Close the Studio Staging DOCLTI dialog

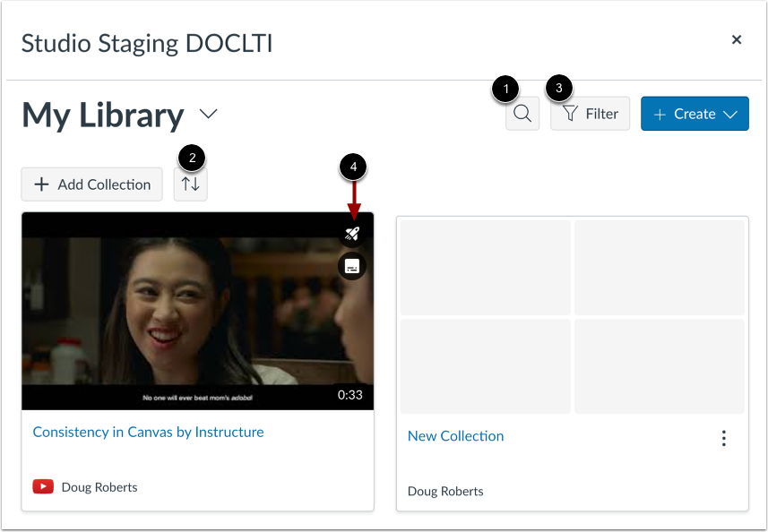pyautogui.click(x=736, y=39)
